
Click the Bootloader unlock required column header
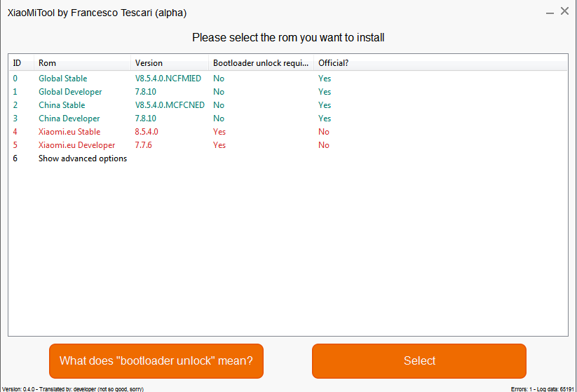[262, 63]
